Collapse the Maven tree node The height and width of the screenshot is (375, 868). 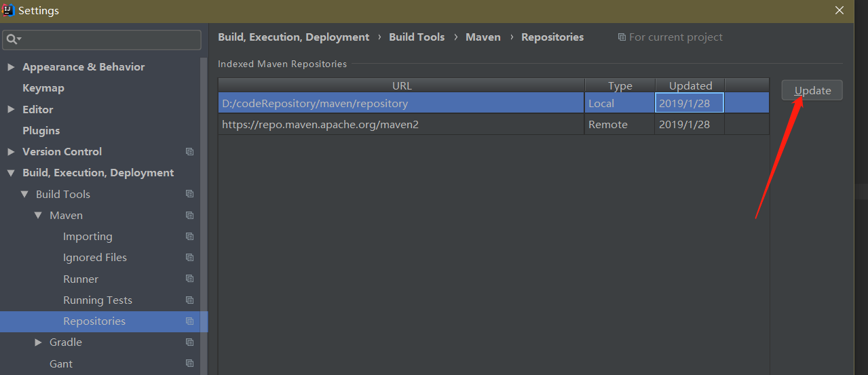tap(38, 216)
